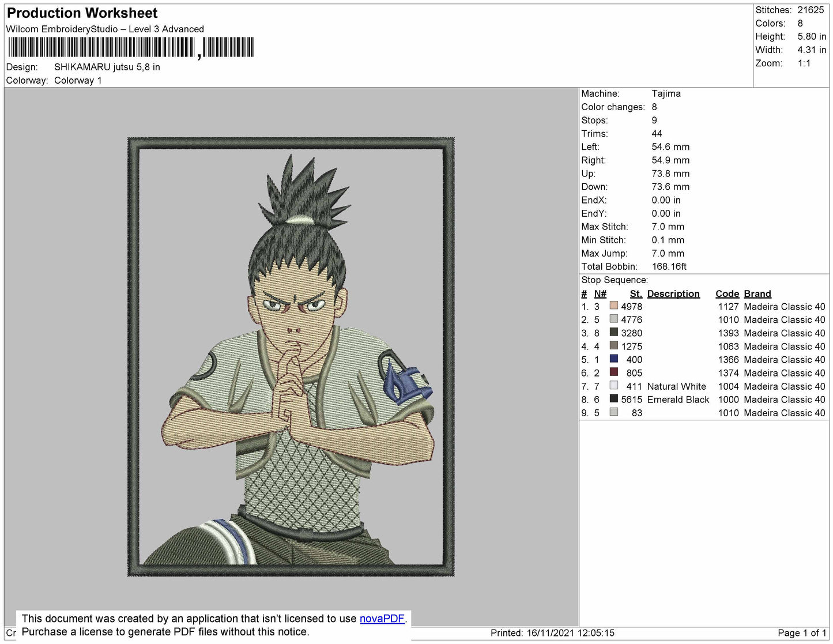The height and width of the screenshot is (644, 833).
Task: Click the 'Emerald Black' description text
Action: (678, 400)
